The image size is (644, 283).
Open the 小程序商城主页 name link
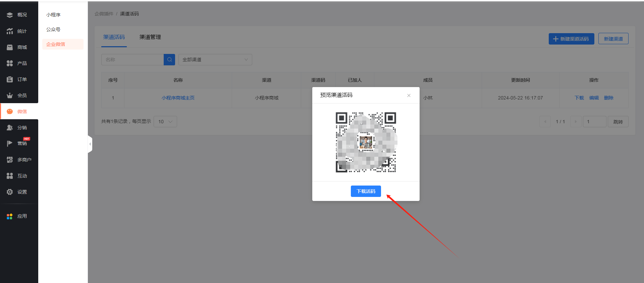(x=178, y=98)
